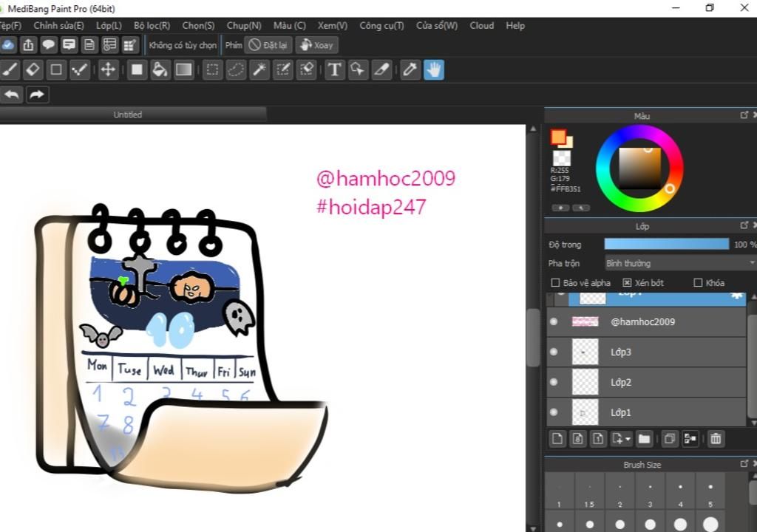
Task: Select the Hand tool
Action: click(433, 70)
